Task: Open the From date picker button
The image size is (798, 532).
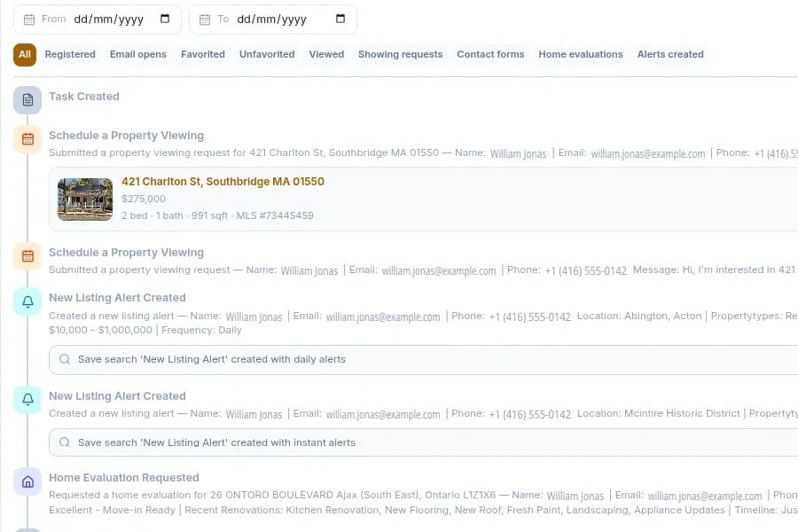Action: tap(164, 19)
